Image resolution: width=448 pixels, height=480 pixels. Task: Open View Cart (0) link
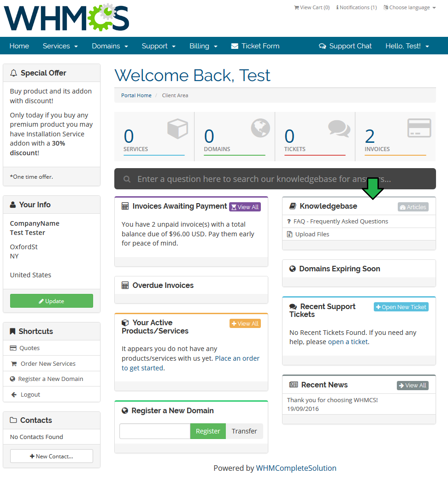pos(312,7)
